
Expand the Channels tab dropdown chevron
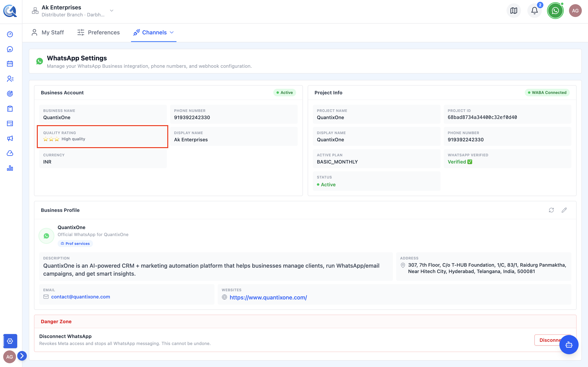(x=172, y=33)
